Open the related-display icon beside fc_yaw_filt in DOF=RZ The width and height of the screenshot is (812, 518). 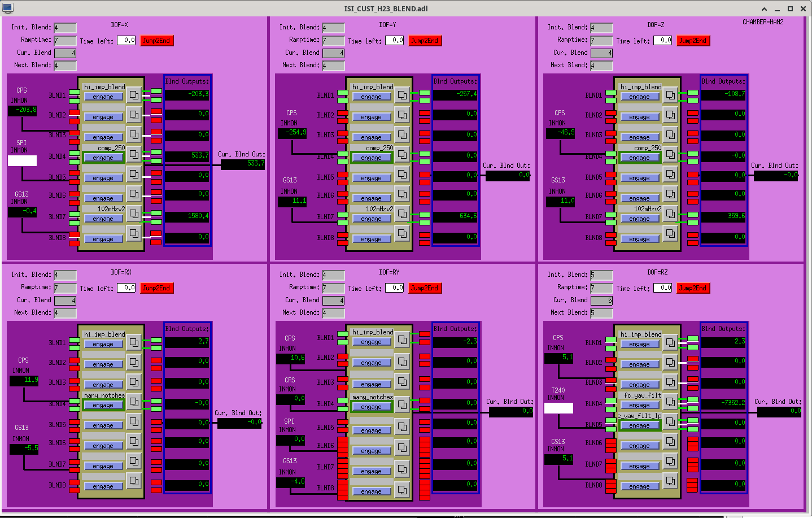pyautogui.click(x=670, y=402)
